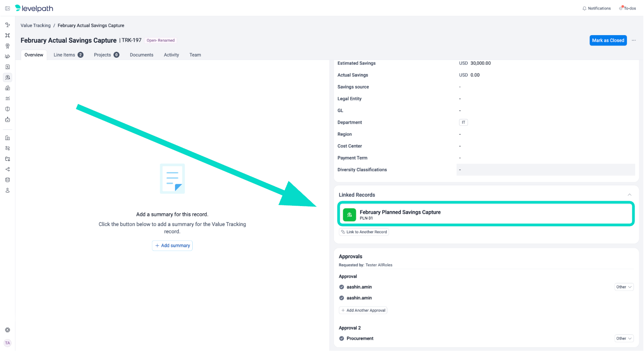Click the settings gear icon at sidebar bottom
Image resolution: width=644 pixels, height=351 pixels.
coord(8,330)
